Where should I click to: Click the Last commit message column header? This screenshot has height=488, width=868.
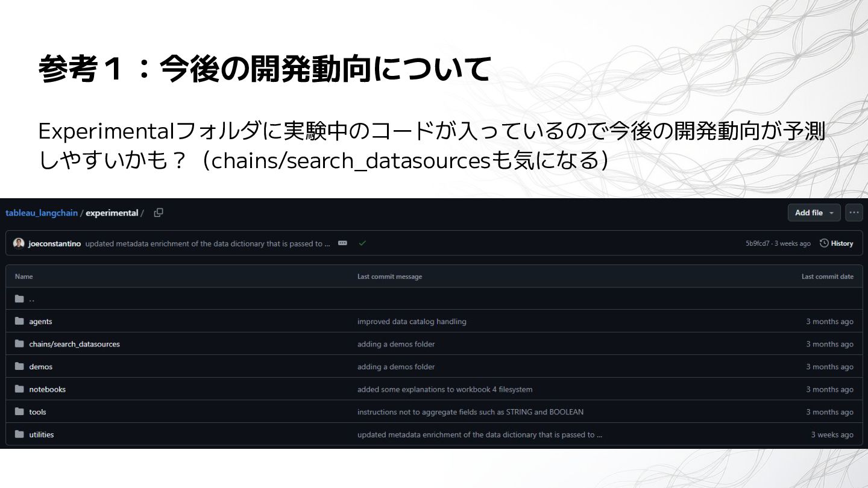[x=389, y=277]
